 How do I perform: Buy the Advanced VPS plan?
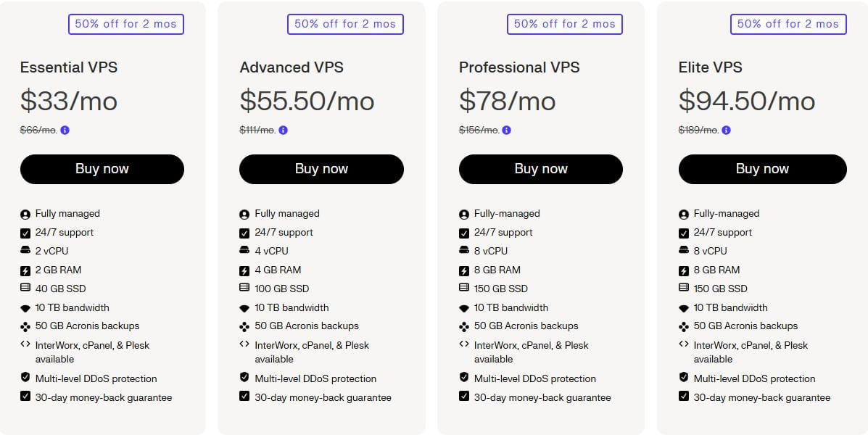(321, 169)
